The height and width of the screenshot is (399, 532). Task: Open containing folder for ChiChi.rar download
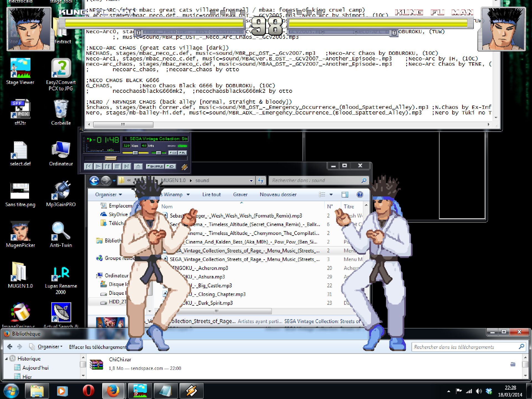point(513,364)
